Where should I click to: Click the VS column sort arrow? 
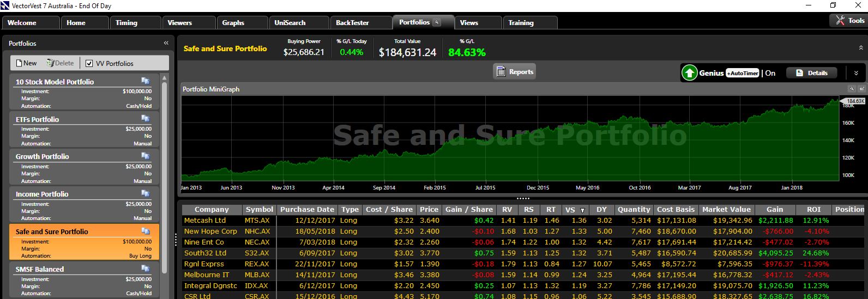pos(582,210)
